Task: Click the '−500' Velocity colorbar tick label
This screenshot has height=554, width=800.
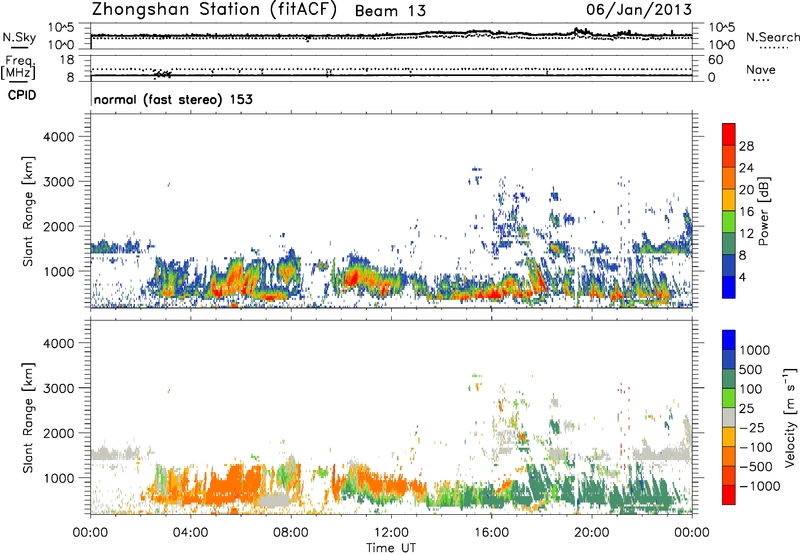Action: tap(756, 466)
